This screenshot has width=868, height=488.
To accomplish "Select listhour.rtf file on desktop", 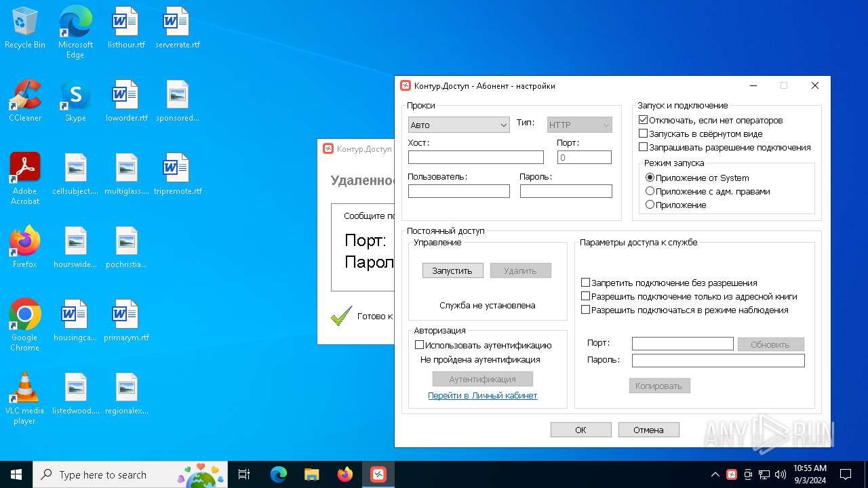I will pos(126,28).
